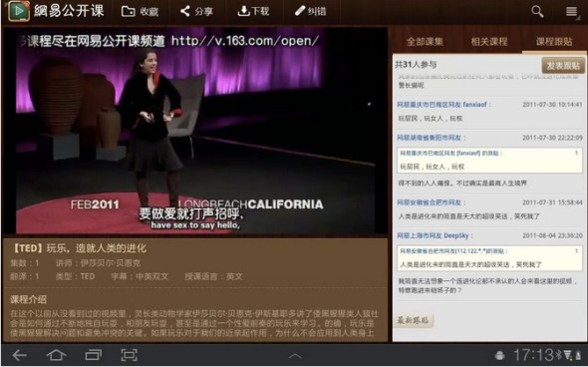Tap the 字幕：中英双文 subtitle info
The image size is (588, 367).
pos(140,276)
